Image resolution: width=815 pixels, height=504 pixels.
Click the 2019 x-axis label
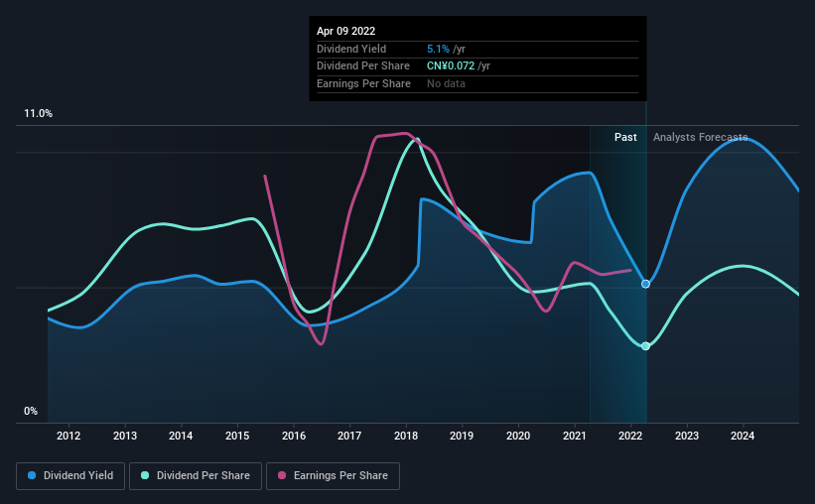tap(462, 436)
